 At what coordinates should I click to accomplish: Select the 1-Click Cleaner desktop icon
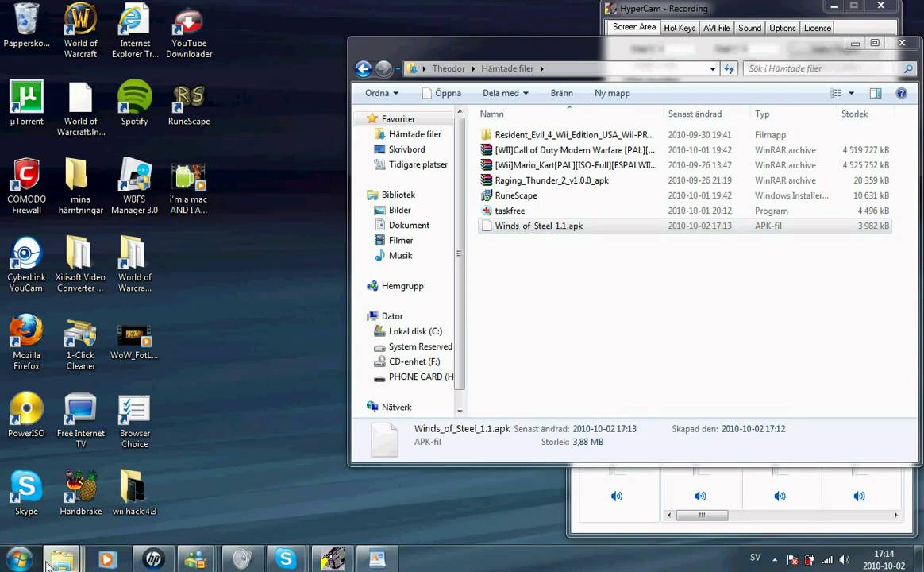pyautogui.click(x=81, y=344)
